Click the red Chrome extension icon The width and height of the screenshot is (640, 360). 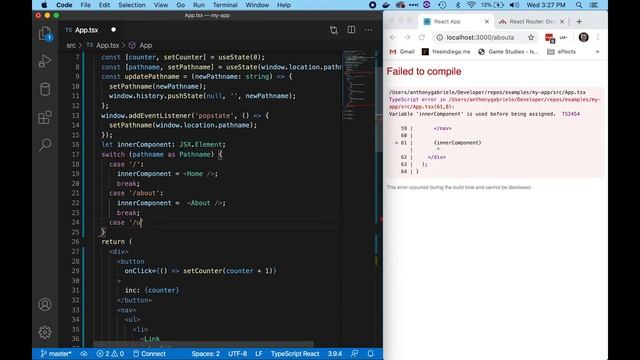pyautogui.click(x=549, y=38)
